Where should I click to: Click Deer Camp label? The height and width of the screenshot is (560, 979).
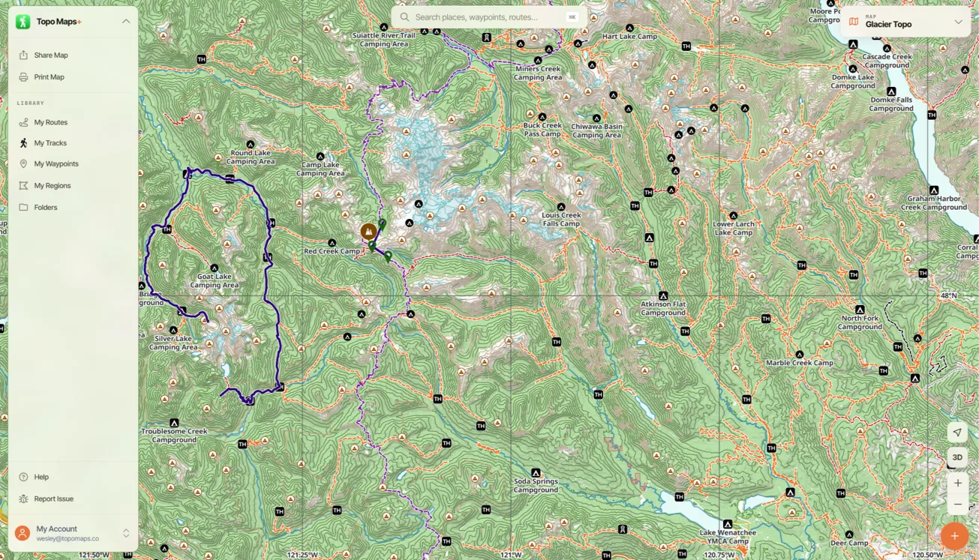point(849,543)
